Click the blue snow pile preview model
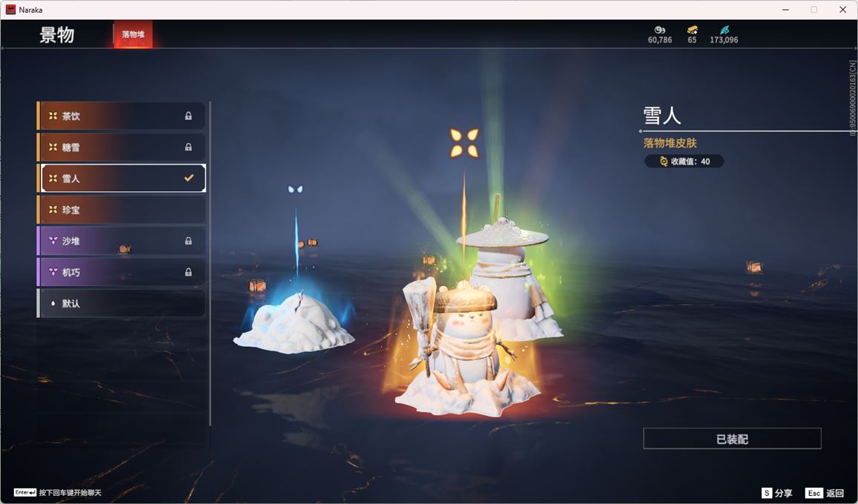This screenshot has height=504, width=858. [294, 322]
